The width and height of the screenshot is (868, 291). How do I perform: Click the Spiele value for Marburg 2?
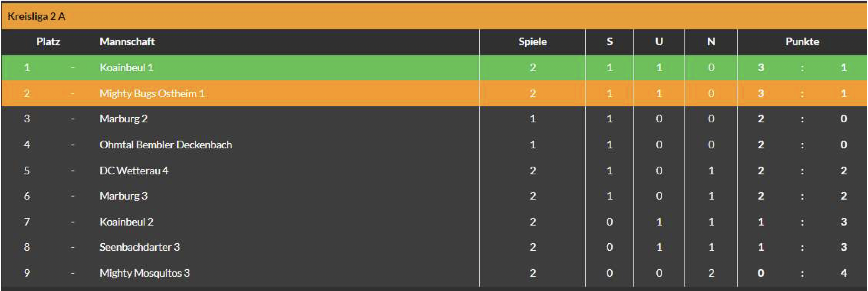point(533,119)
